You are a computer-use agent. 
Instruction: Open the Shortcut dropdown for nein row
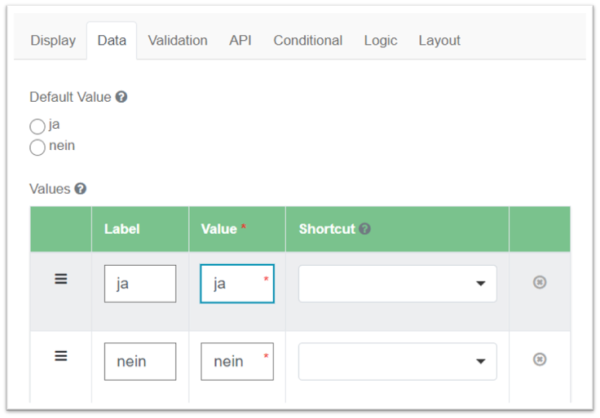pos(398,361)
